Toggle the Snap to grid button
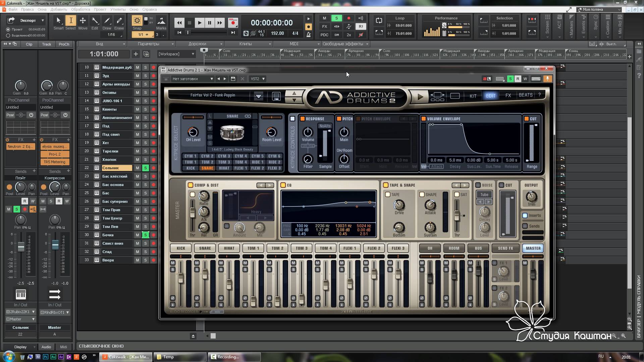Screen dimensions: 644x362 (x=137, y=21)
